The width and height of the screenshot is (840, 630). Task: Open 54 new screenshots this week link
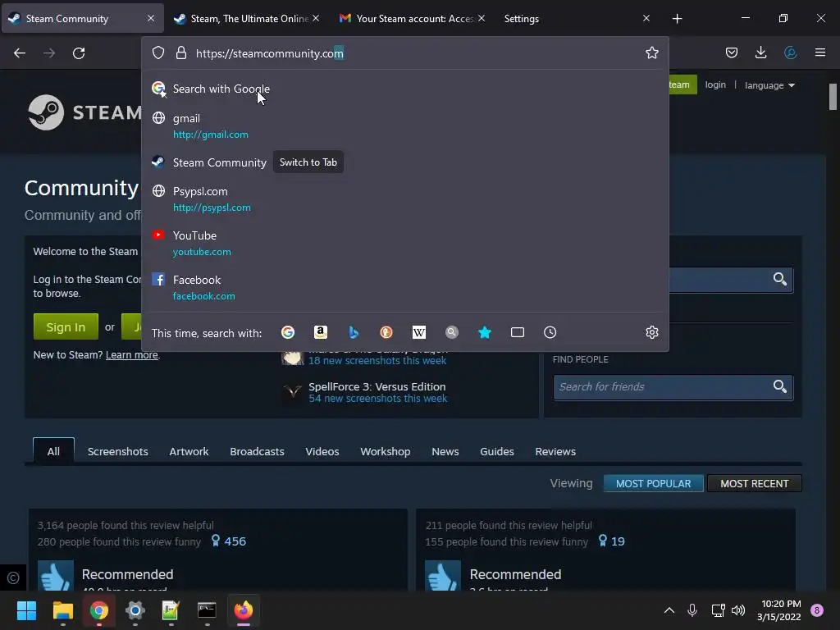[x=377, y=399]
